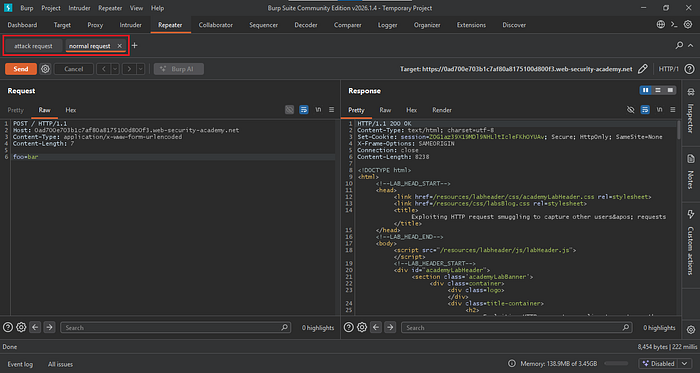Switch to the Collaborator tab
Screen dimensions: 700x373
(216, 25)
